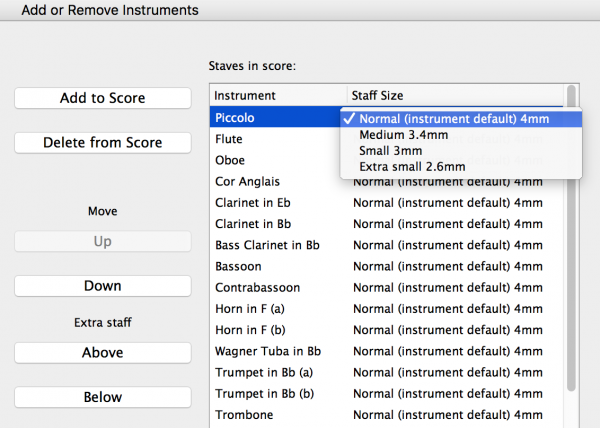Open staff size dropdown for Cor Anglais
Image resolution: width=600 pixels, height=428 pixels.
[448, 182]
